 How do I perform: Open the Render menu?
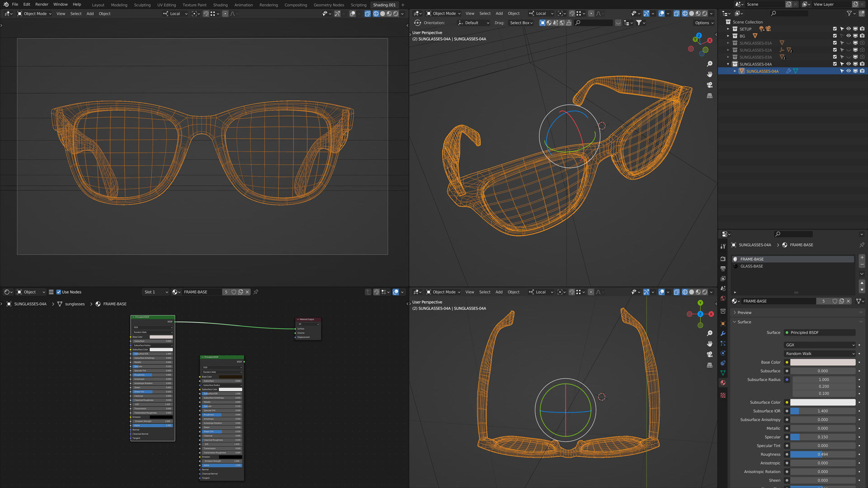point(42,5)
